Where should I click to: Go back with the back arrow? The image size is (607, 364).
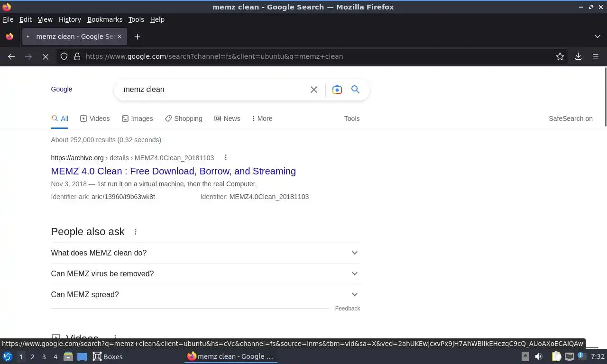pos(11,56)
